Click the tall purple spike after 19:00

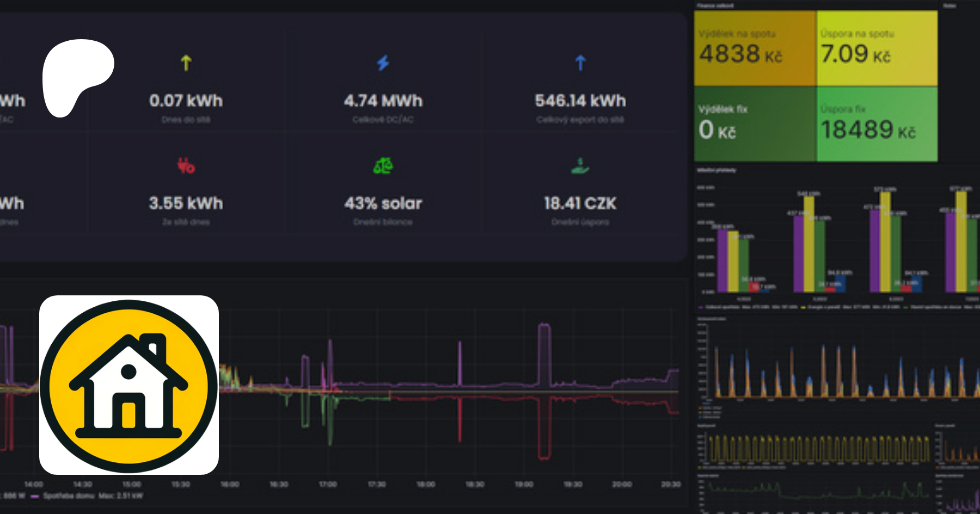[x=544, y=354]
